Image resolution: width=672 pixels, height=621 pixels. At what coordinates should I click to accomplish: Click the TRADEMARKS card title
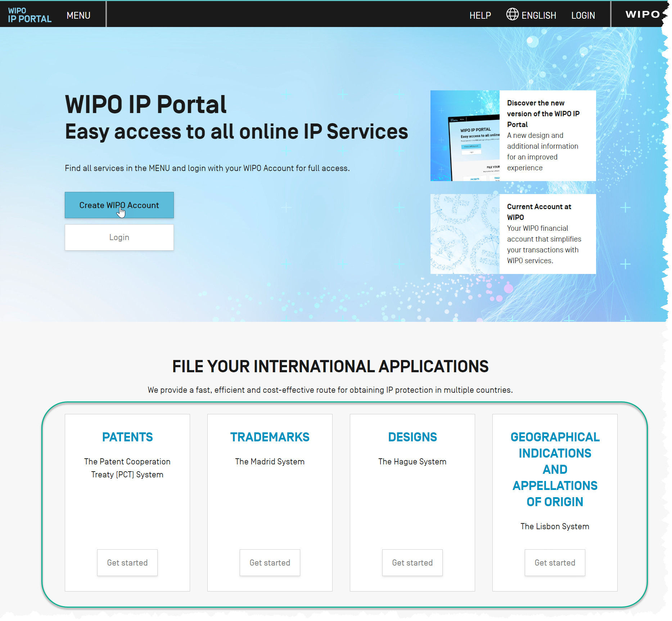click(x=270, y=437)
